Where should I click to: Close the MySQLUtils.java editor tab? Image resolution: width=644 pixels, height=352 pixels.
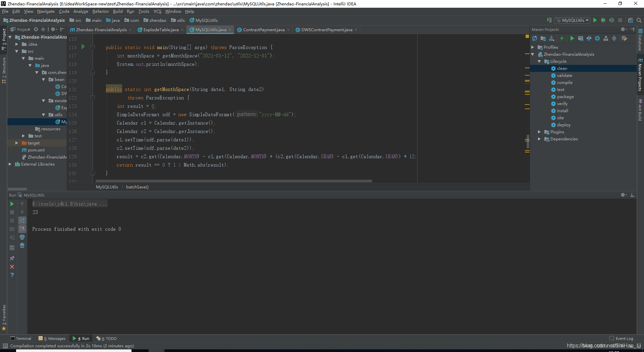(230, 30)
